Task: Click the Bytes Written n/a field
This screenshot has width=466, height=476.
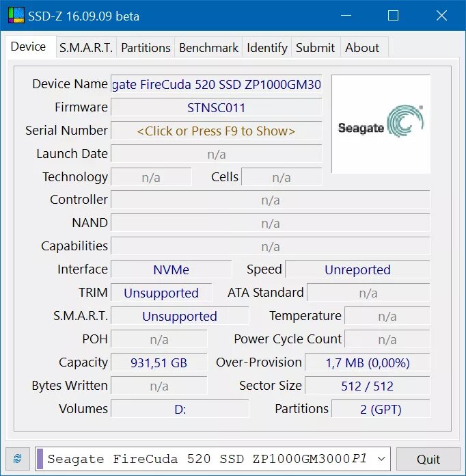Action: tap(159, 386)
